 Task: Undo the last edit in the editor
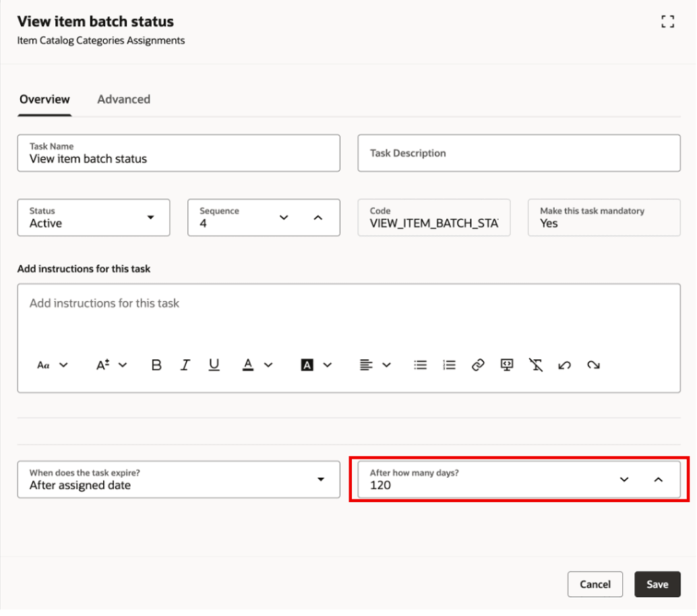click(565, 365)
